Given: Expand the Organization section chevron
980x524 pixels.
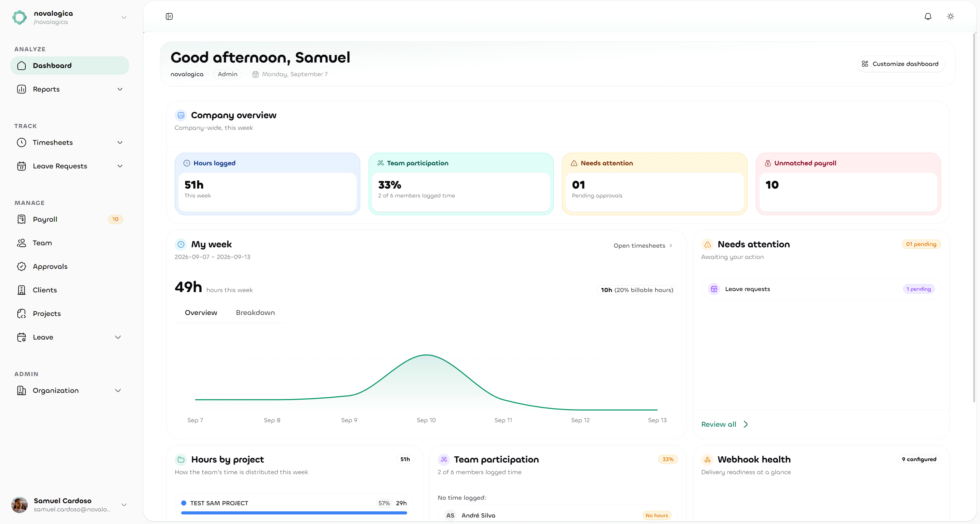Looking at the screenshot, I should 118,390.
